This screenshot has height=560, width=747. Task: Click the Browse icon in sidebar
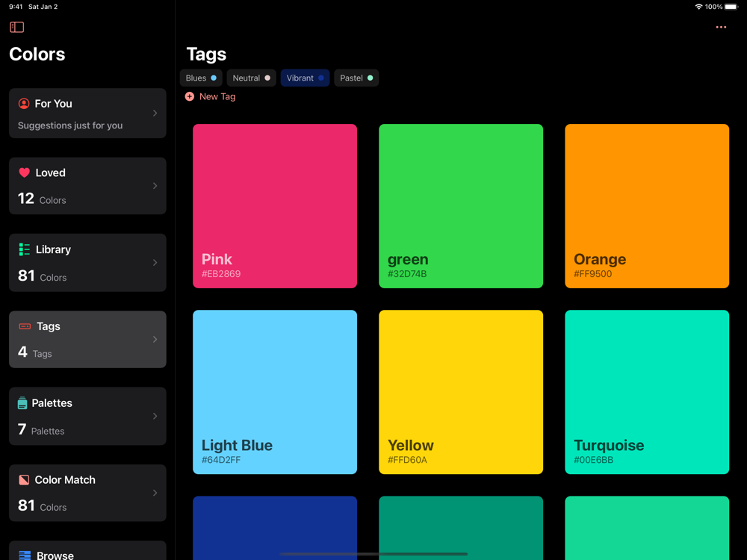[x=25, y=556]
